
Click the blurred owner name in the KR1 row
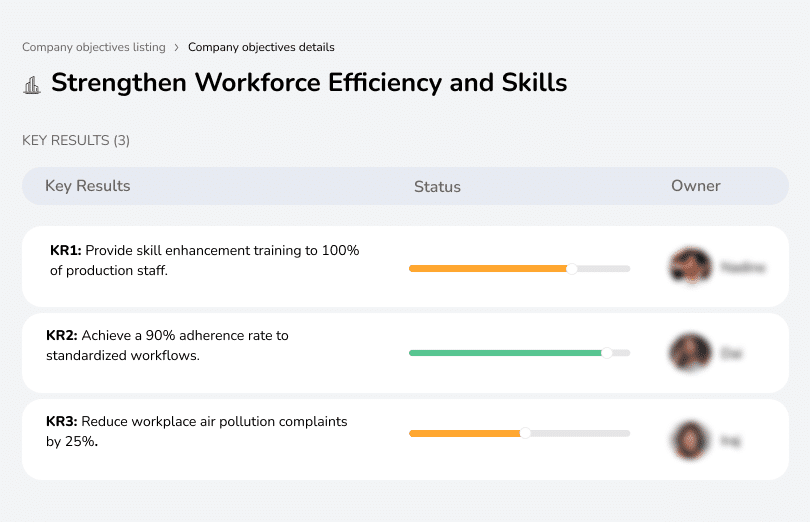(x=742, y=267)
